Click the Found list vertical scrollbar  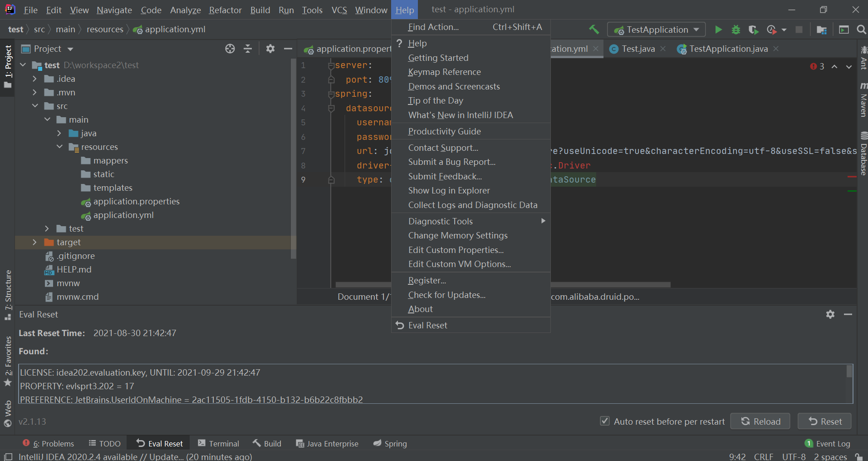click(x=849, y=372)
